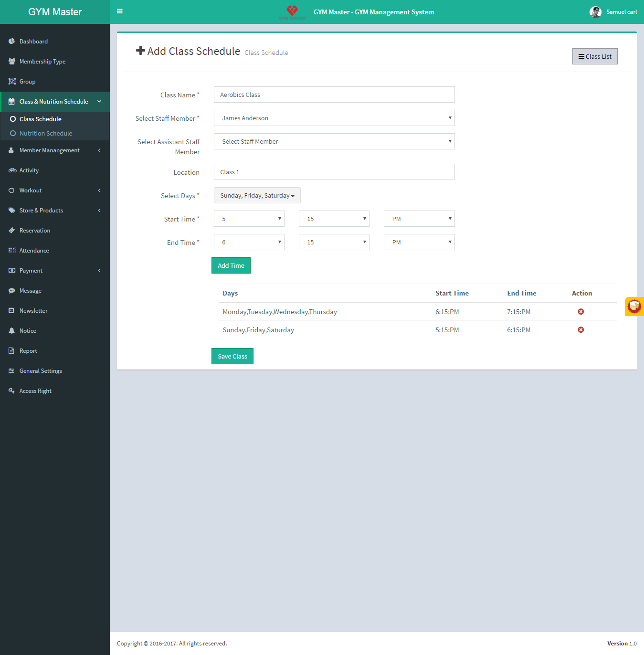Click the Group sidebar icon

pos(11,82)
